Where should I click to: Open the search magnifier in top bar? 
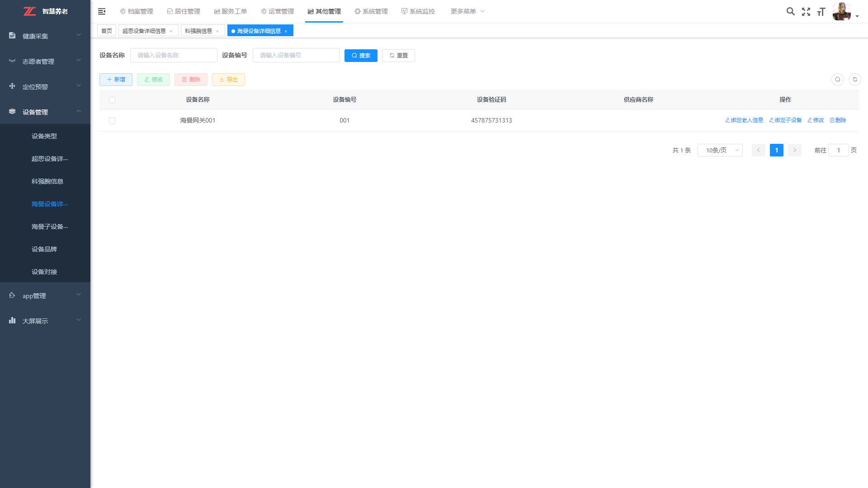tap(790, 11)
